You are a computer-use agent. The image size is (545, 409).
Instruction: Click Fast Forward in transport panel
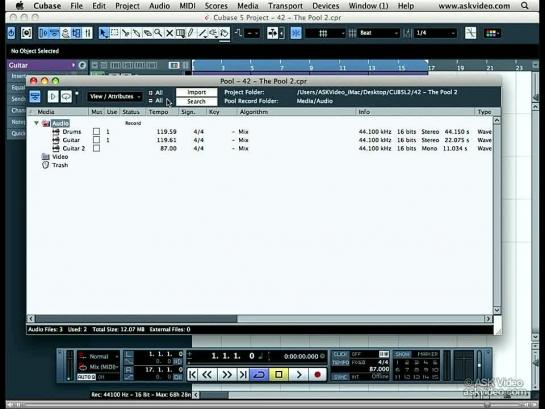point(227,375)
